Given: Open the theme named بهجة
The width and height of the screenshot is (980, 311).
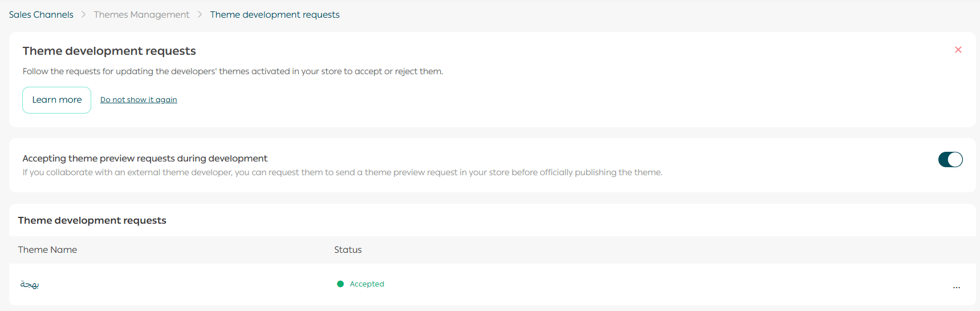Looking at the screenshot, I should [x=30, y=284].
